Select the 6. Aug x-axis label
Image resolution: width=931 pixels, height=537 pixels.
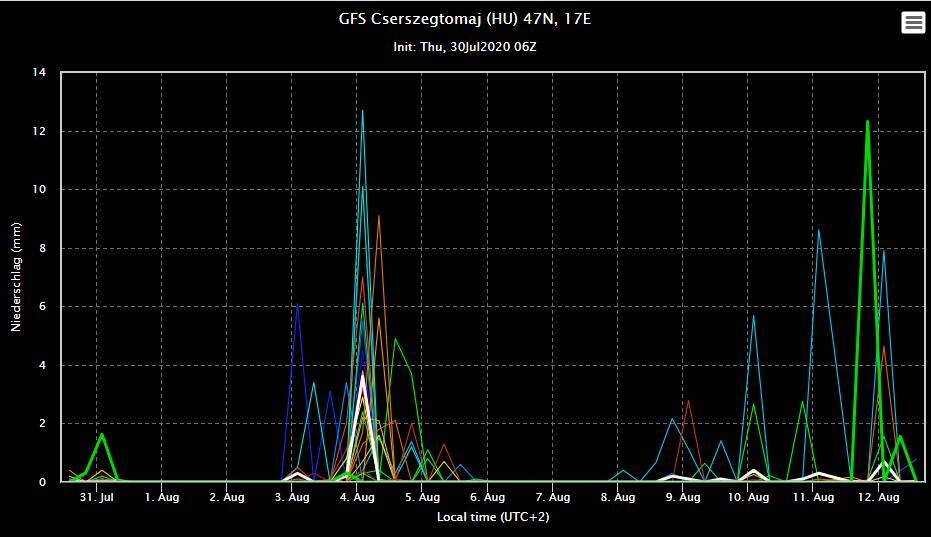pyautogui.click(x=487, y=497)
